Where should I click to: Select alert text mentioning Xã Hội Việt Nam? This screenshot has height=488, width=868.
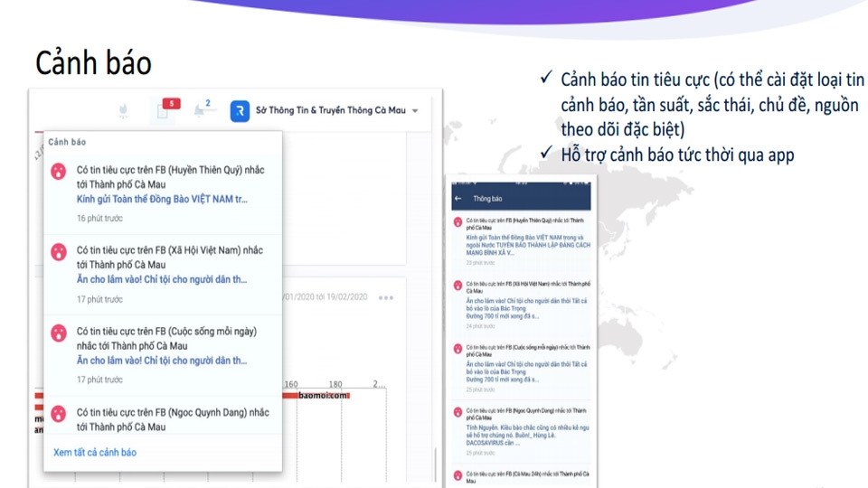point(170,258)
